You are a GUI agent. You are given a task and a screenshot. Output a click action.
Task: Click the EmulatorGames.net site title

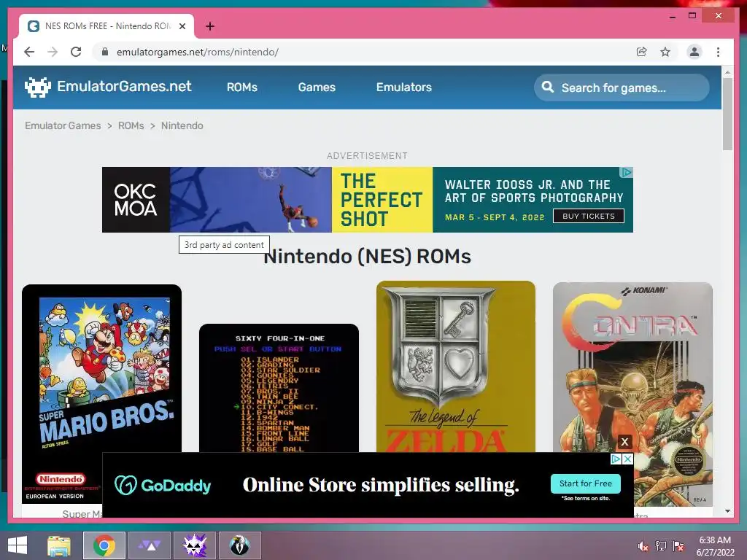[x=124, y=86]
